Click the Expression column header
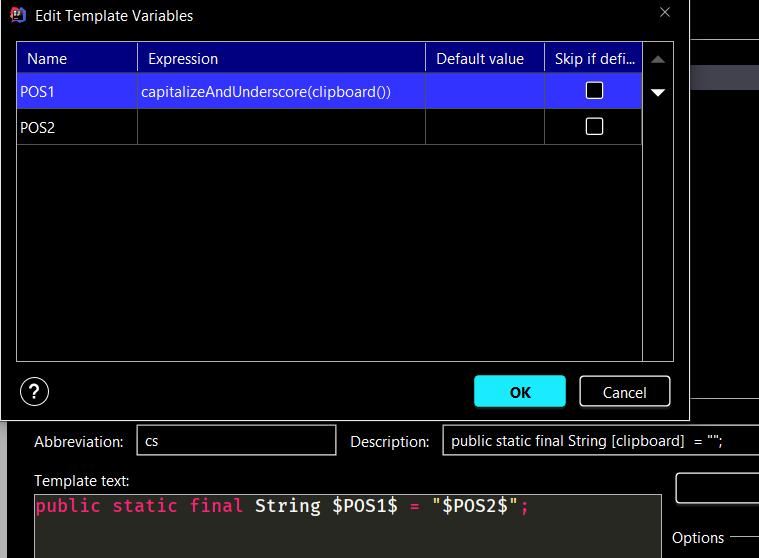The height and width of the screenshot is (558, 759). [x=280, y=59]
